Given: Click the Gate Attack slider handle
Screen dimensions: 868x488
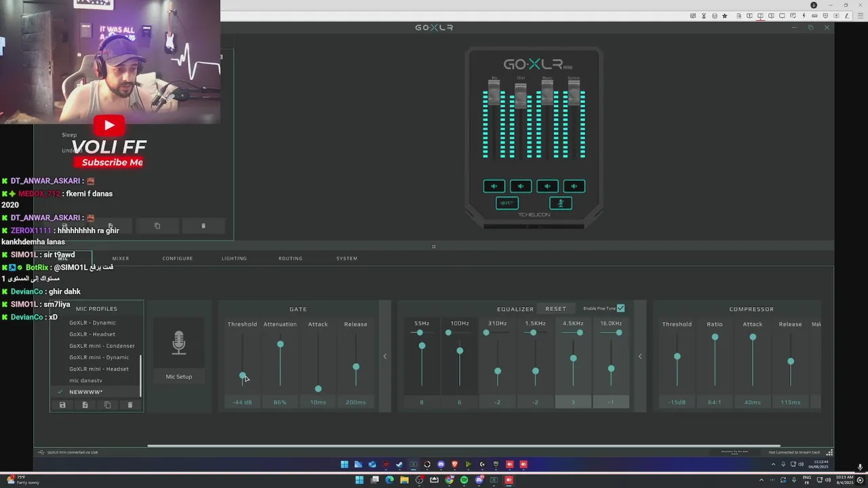Looking at the screenshot, I should (x=318, y=388).
